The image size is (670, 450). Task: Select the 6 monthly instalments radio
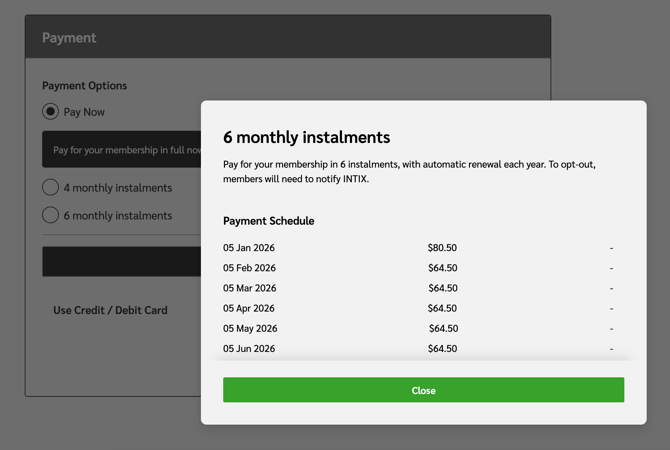click(50, 215)
